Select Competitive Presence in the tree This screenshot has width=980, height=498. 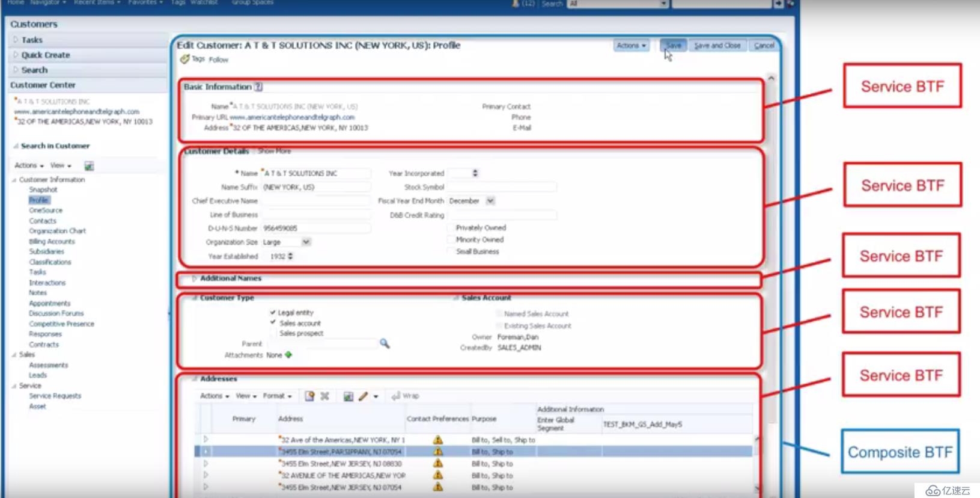pos(62,324)
